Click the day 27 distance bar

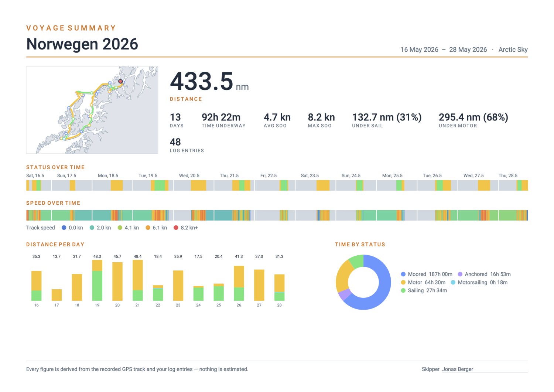259,285
